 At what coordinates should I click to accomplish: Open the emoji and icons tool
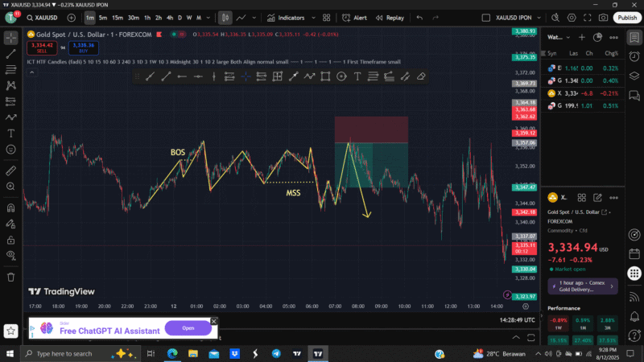coord(11,150)
